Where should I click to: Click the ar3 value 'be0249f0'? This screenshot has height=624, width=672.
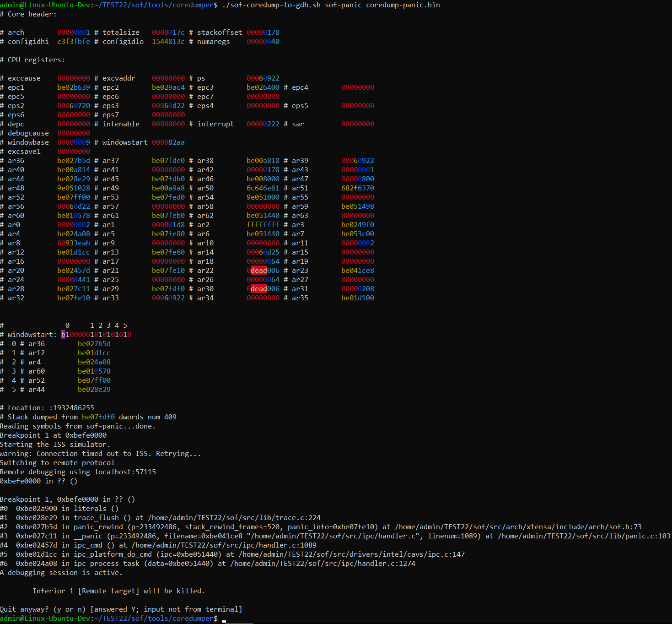click(x=358, y=225)
